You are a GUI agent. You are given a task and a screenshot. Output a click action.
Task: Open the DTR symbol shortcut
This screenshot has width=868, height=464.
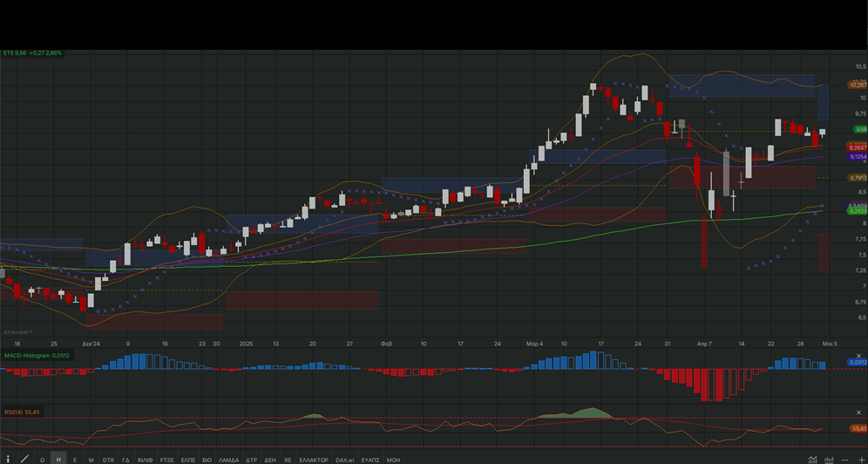point(108,460)
